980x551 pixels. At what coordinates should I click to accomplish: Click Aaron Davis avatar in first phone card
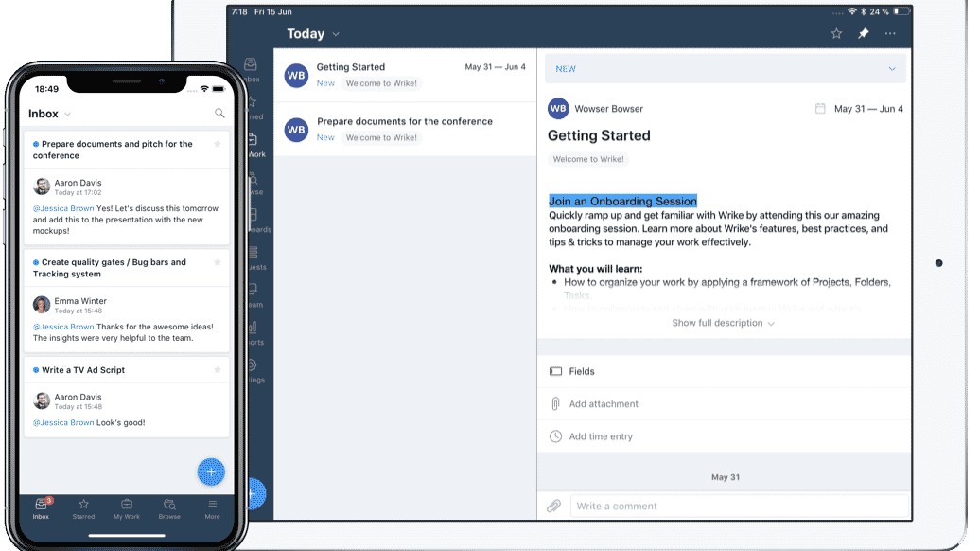click(42, 187)
